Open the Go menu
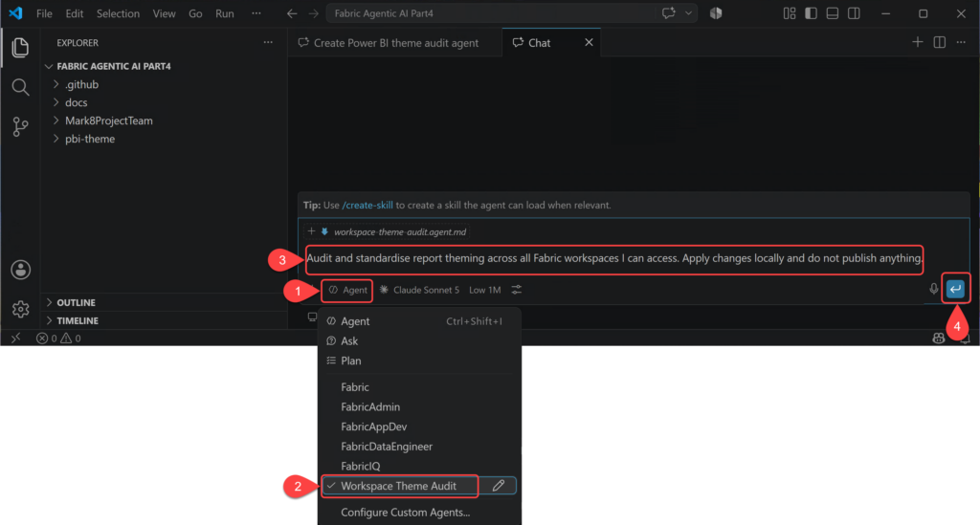The width and height of the screenshot is (980, 525). click(x=195, y=13)
